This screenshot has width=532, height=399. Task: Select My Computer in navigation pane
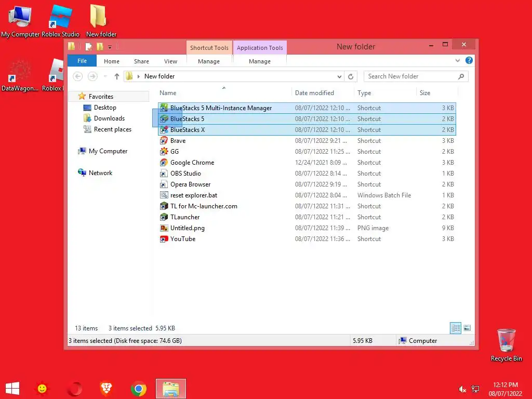(x=108, y=151)
